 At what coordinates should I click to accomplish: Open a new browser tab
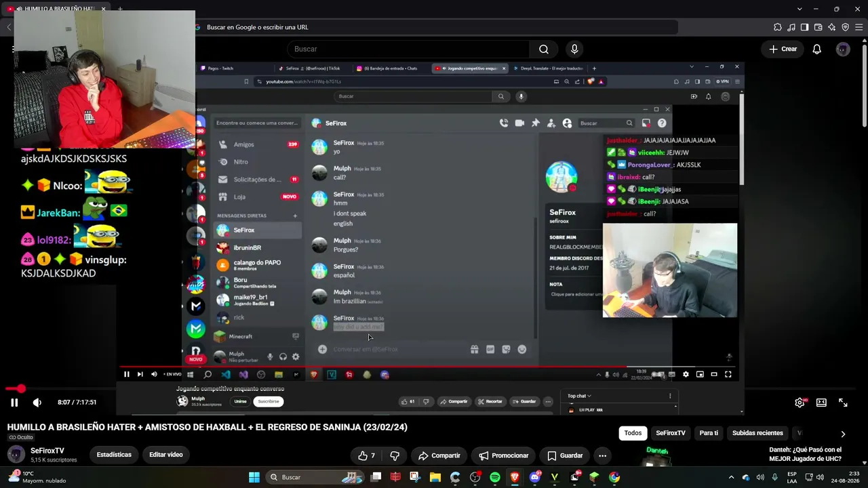coord(120,9)
